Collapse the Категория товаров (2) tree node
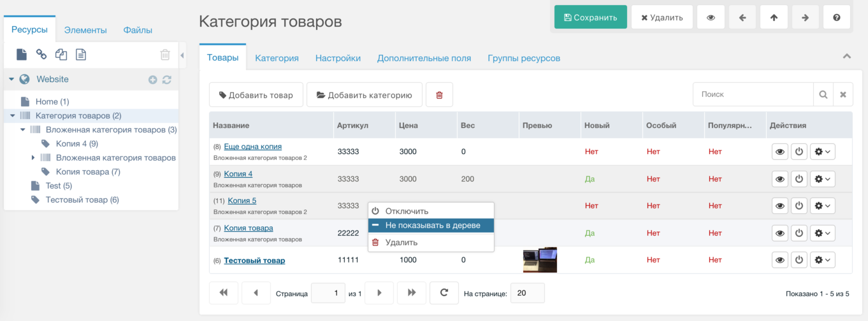The width and height of the screenshot is (868, 321). click(12, 116)
